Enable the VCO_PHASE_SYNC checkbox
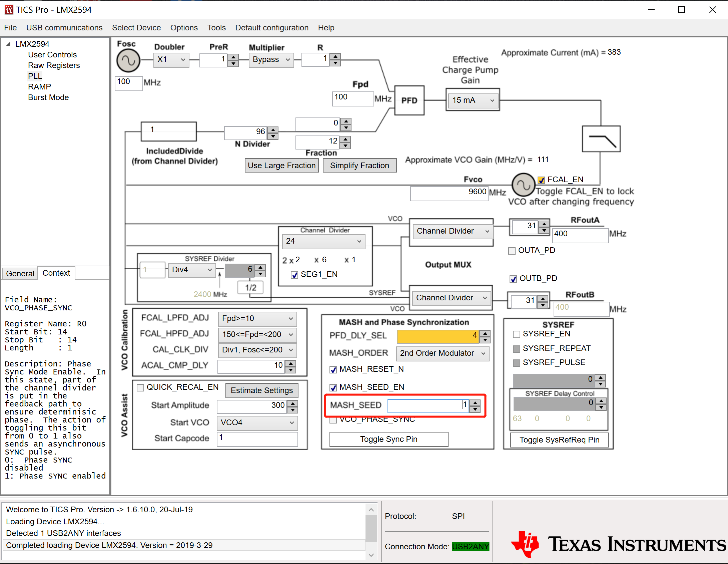This screenshot has width=728, height=564. [x=333, y=420]
